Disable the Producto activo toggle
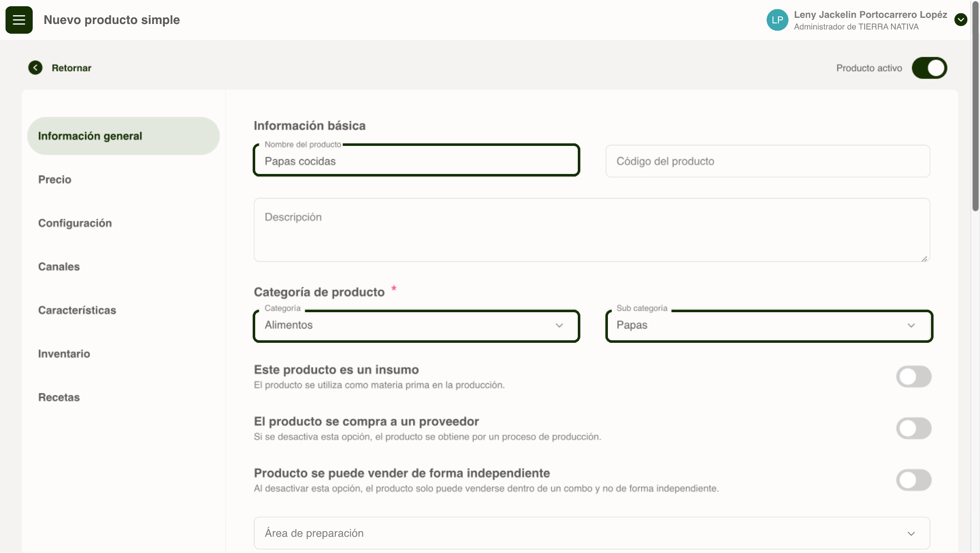This screenshot has height=553, width=980. pos(929,68)
